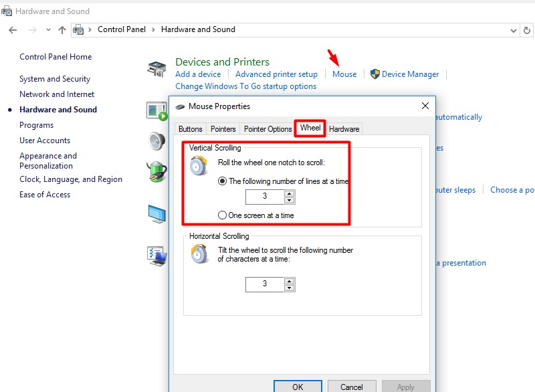This screenshot has height=392, width=535.
Task: Decrease horizontal scroll characters with down arrow
Action: click(290, 288)
